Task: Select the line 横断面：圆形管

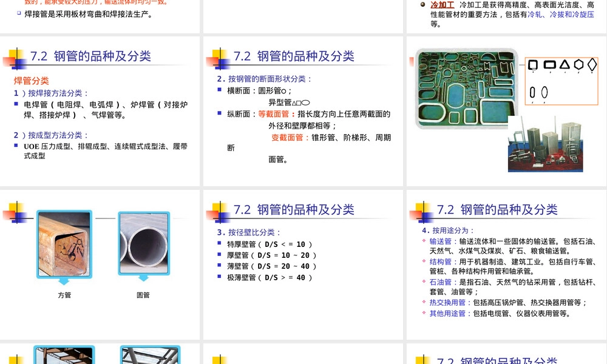Action: pos(259,91)
